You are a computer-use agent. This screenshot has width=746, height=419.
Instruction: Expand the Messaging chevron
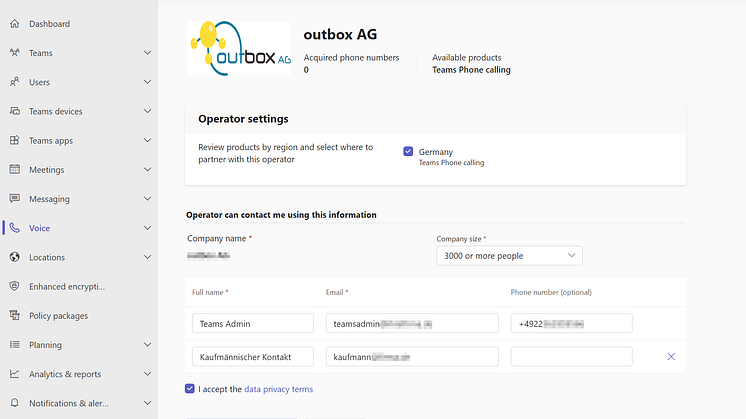pyautogui.click(x=147, y=199)
